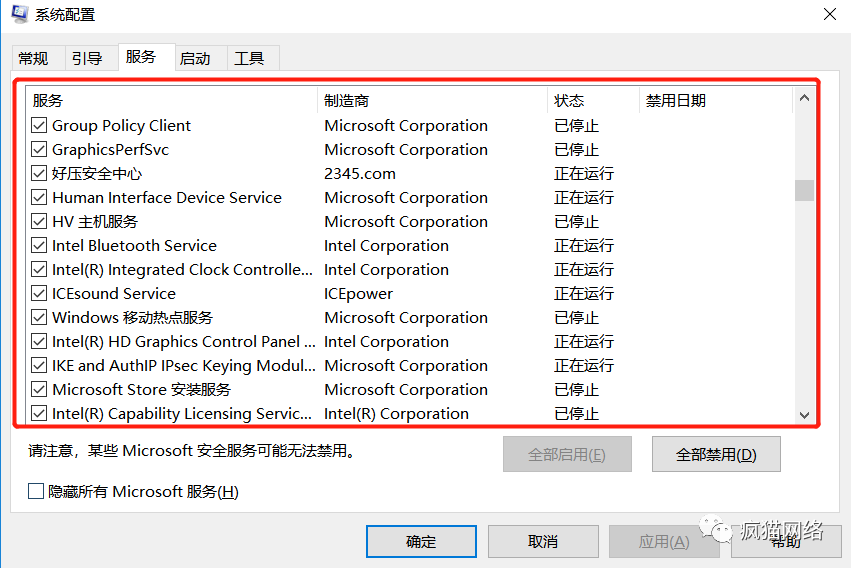Click the scrollbar down arrow

[804, 415]
